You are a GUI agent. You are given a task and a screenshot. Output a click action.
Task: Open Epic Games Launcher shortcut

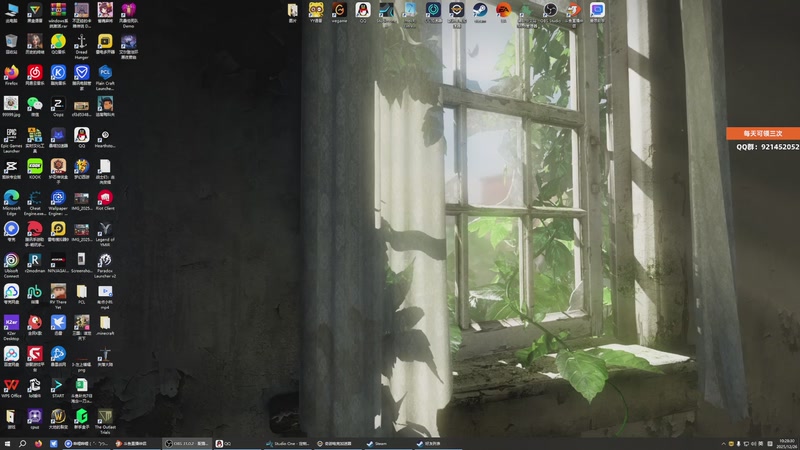pos(11,140)
